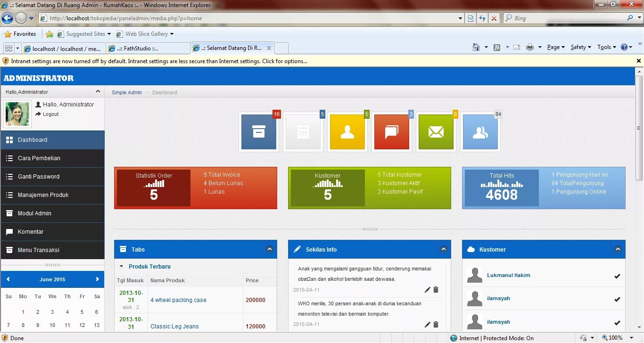Switch to the FathStudio browser tab
This screenshot has width=644, height=343.
pyautogui.click(x=148, y=49)
